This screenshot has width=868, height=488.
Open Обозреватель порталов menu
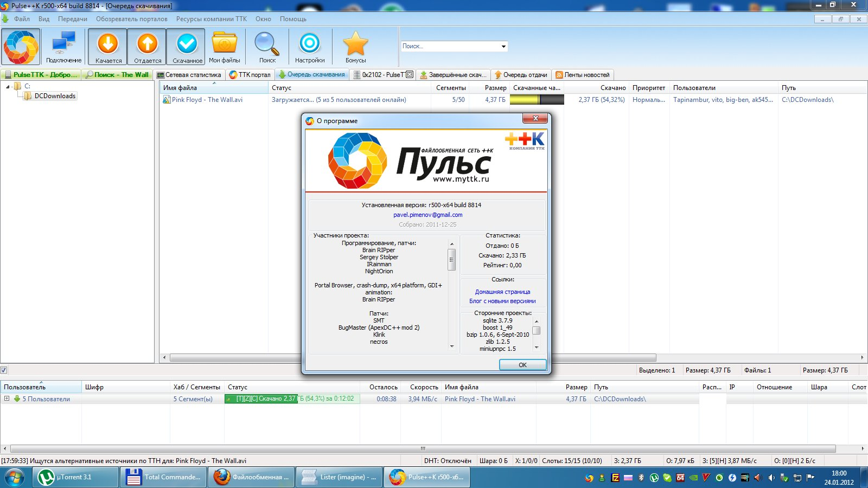pos(132,19)
